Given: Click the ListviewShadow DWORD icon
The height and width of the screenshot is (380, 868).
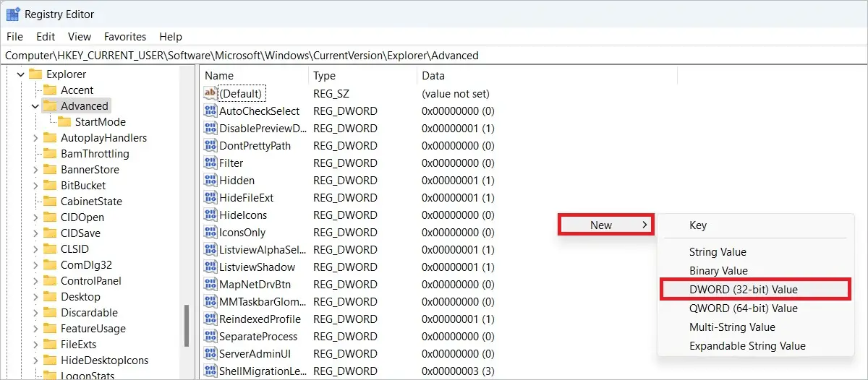Looking at the screenshot, I should pyautogui.click(x=210, y=267).
